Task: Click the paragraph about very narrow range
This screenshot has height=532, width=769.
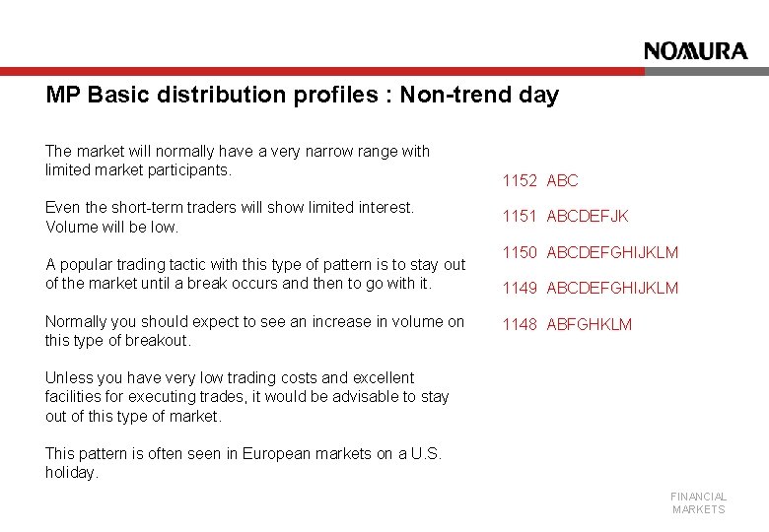Action: (x=238, y=161)
